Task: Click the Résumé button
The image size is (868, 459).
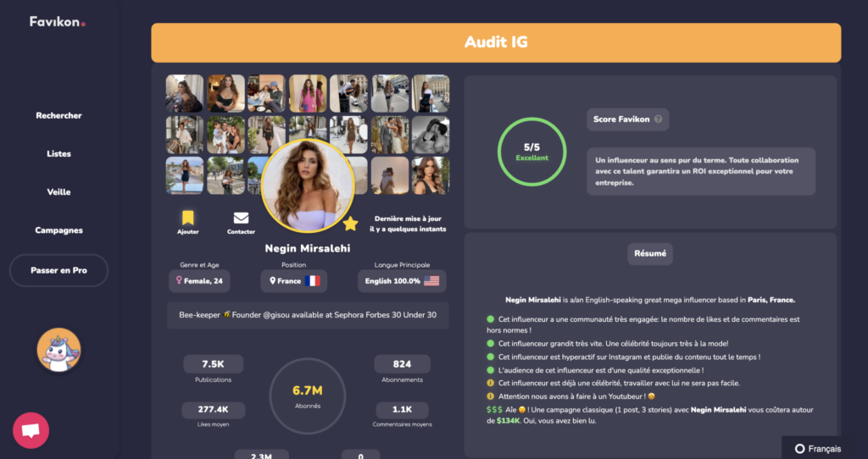Action: coord(650,254)
